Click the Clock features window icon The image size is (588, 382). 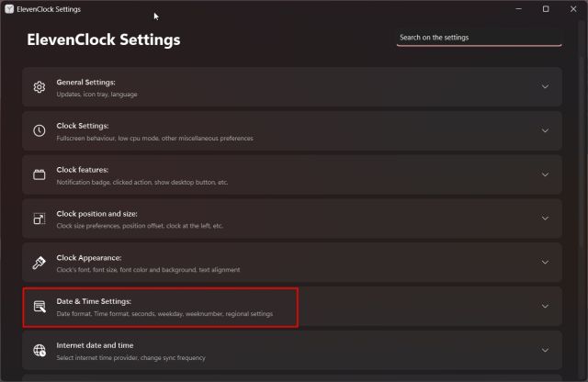tap(40, 174)
